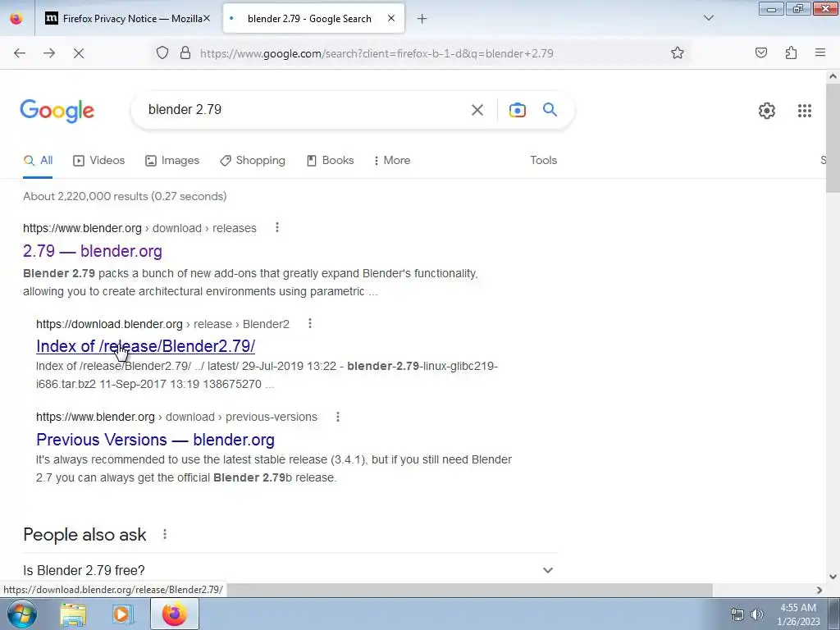Close the blender 2.79 Google Search tab
The width and height of the screenshot is (840, 630).
point(391,18)
